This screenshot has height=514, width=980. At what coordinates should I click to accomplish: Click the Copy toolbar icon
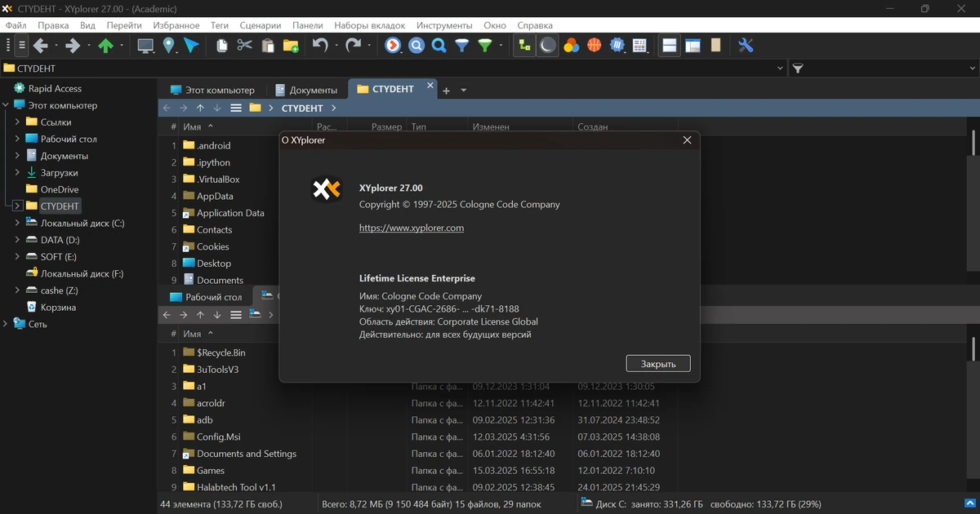222,46
